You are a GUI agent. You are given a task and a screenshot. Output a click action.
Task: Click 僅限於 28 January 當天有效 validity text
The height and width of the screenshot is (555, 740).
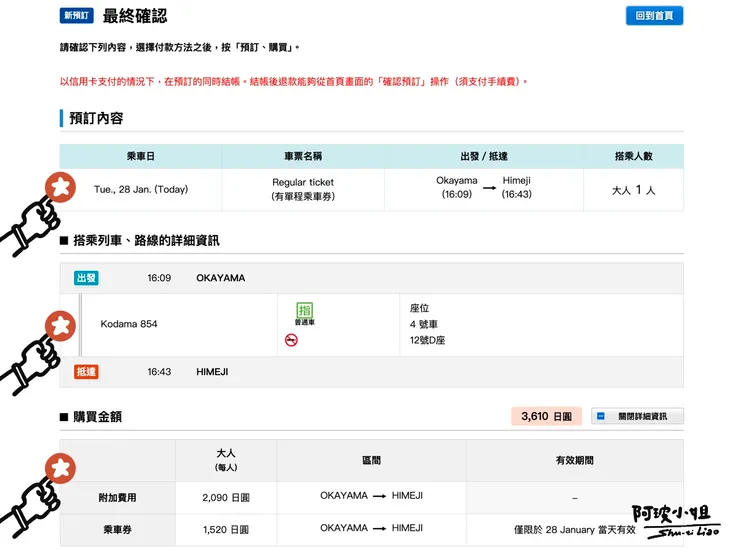574,530
